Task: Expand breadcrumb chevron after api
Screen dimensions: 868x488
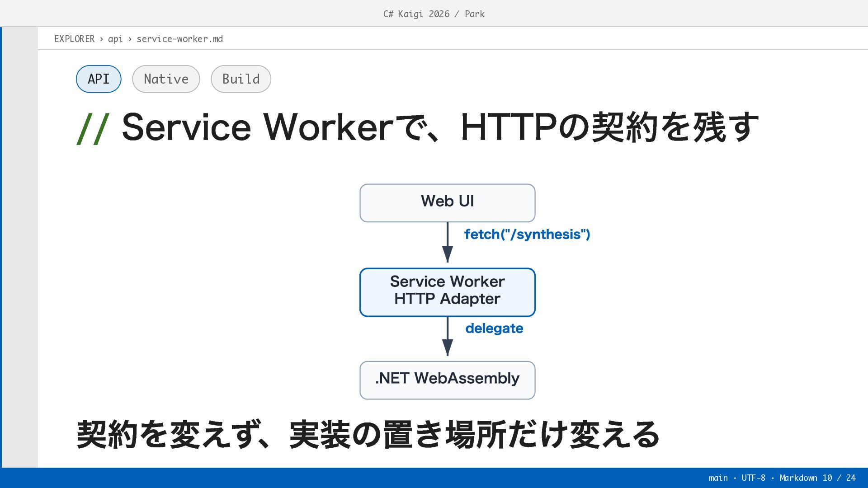Action: point(130,39)
